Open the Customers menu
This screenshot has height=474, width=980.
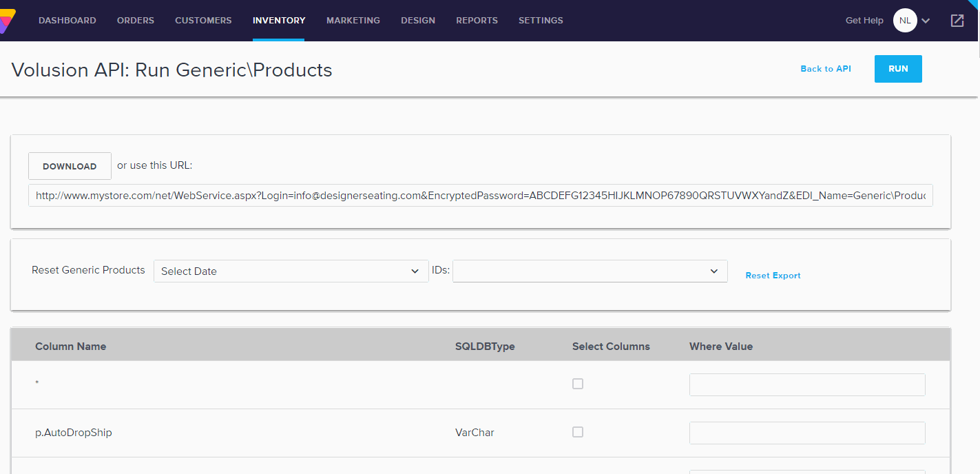point(203,21)
